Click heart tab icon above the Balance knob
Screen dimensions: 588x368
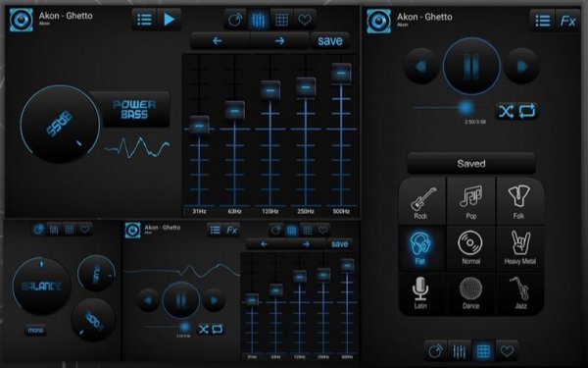coord(85,229)
